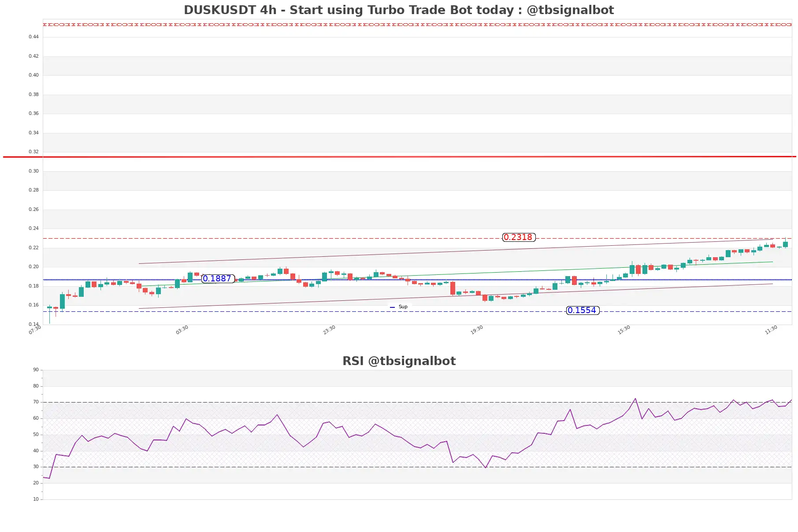The width and height of the screenshot is (798, 532).
Task: Click the 0.2318 resistance price label
Action: point(519,237)
